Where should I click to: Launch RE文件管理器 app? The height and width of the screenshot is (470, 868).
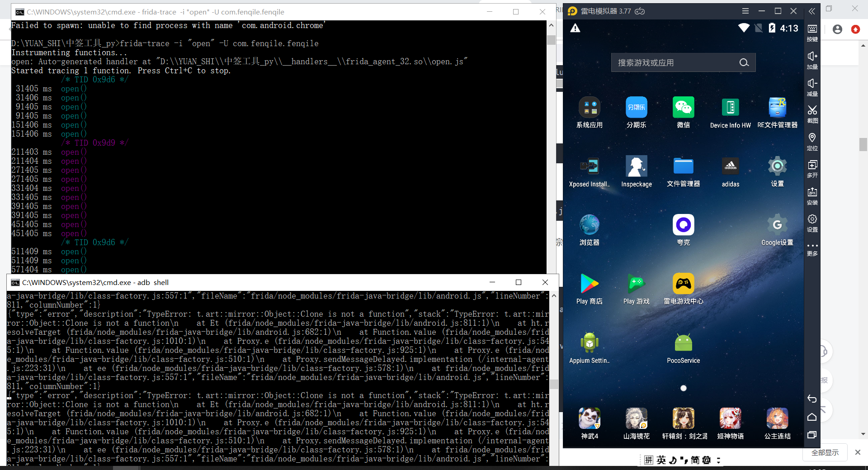pos(778,113)
